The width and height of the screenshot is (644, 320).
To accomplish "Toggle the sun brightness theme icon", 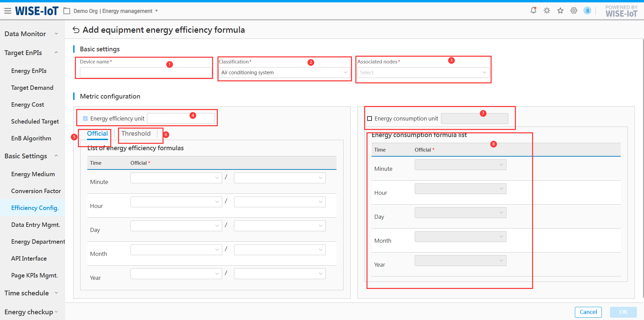I will [547, 10].
